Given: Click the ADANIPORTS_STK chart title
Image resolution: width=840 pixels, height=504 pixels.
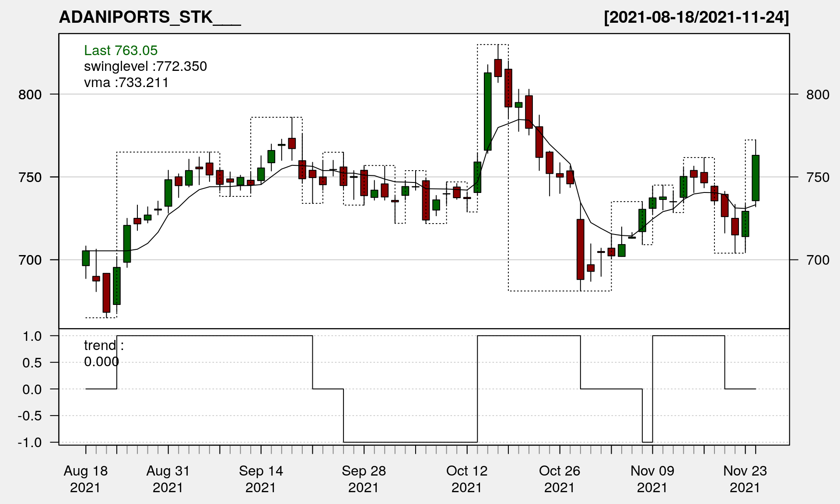Looking at the screenshot, I should [150, 17].
